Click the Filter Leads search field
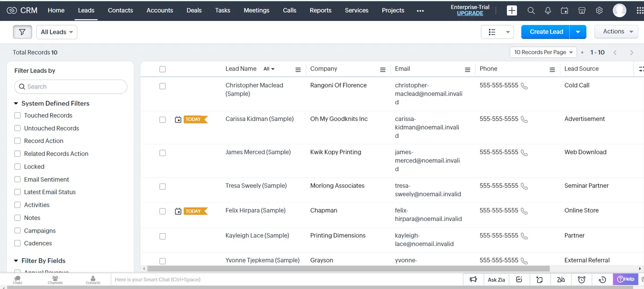The width and height of the screenshot is (644, 289). tap(71, 87)
